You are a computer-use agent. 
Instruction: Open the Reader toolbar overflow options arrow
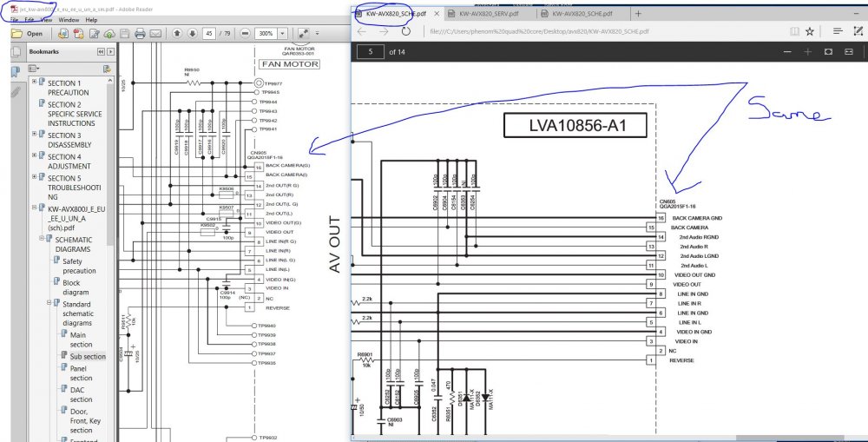(x=317, y=34)
